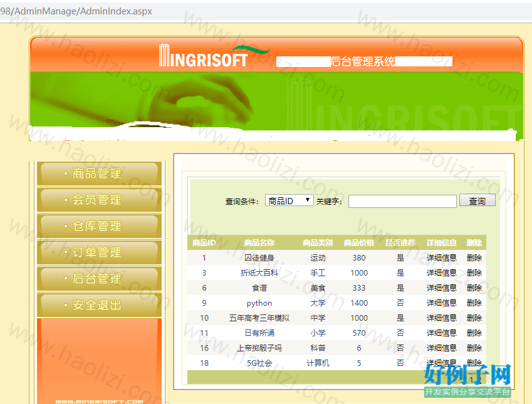Open 详细信息 for 日有所诵

441,333
